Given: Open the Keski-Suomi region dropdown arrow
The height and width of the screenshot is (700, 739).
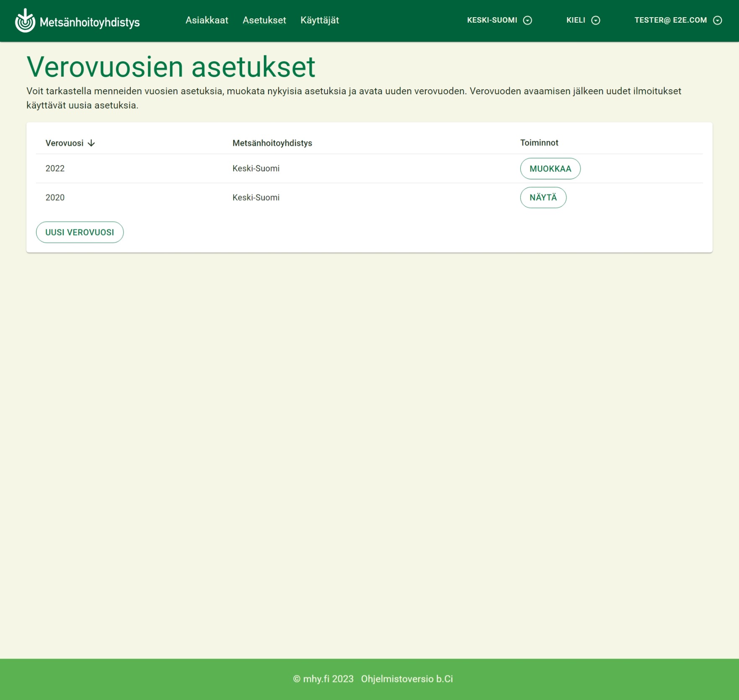Looking at the screenshot, I should point(528,20).
